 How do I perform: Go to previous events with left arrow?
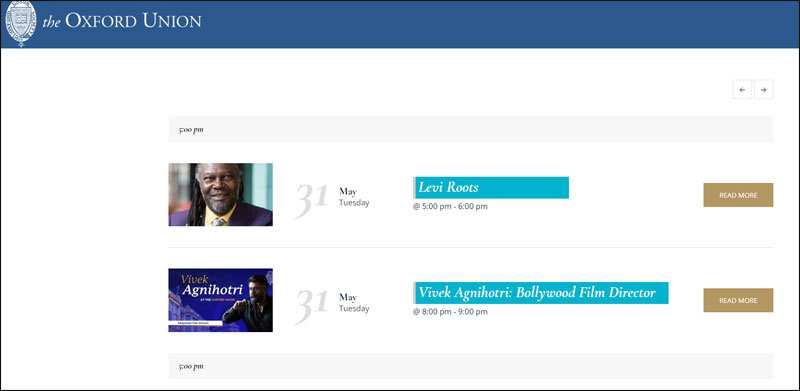[x=742, y=90]
